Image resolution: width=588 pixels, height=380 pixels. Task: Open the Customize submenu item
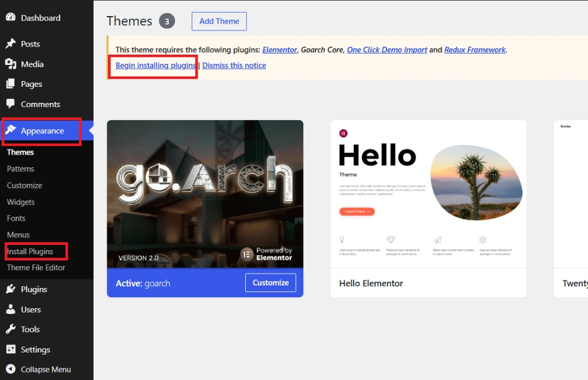(24, 186)
